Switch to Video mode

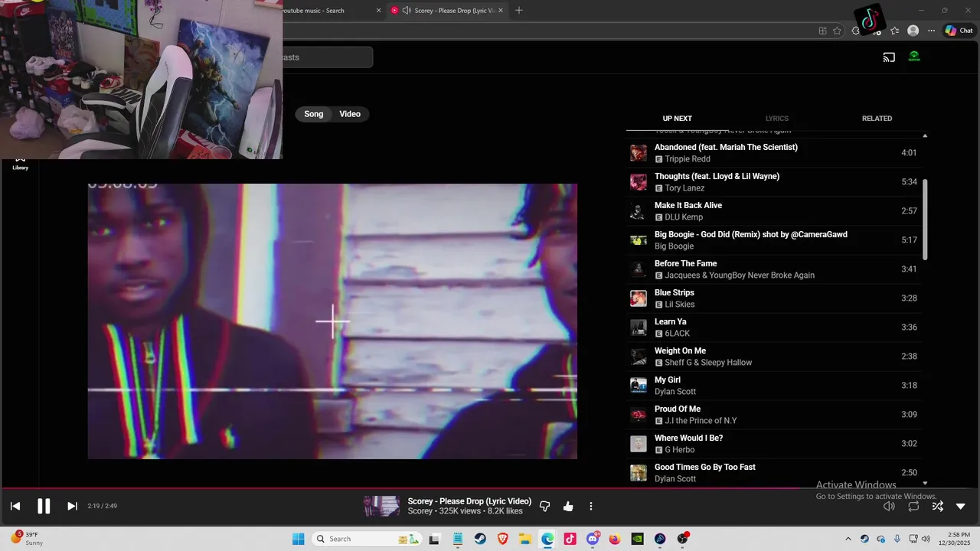coord(350,114)
